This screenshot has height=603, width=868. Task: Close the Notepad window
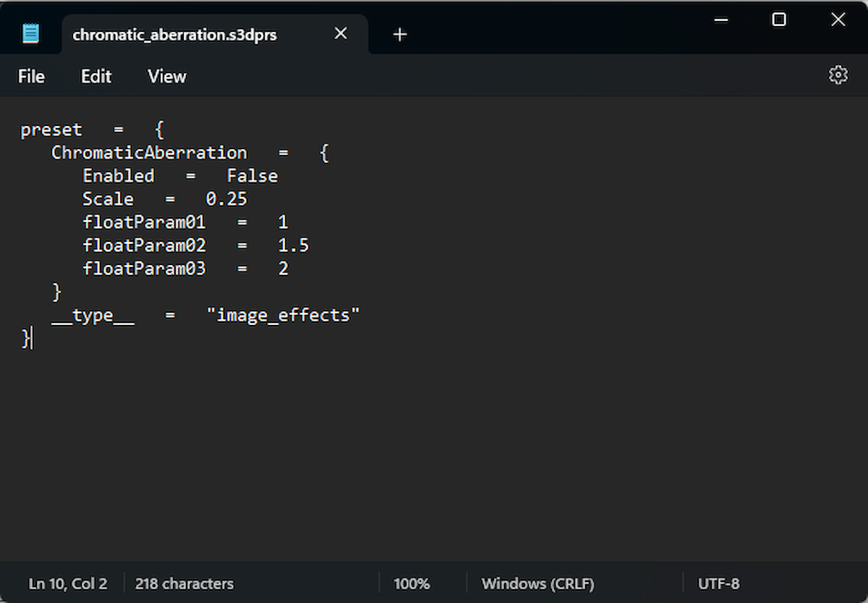(x=838, y=20)
